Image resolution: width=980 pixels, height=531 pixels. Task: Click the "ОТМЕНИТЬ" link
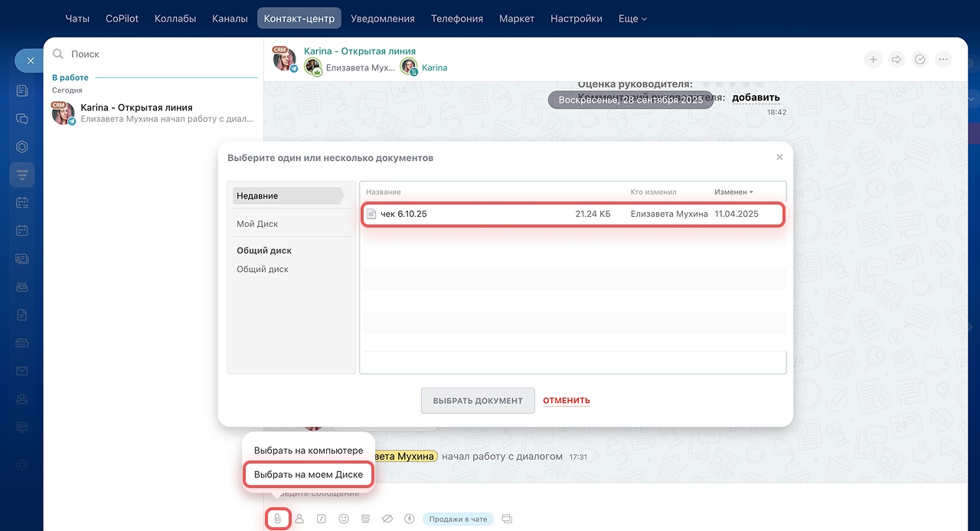[566, 401]
